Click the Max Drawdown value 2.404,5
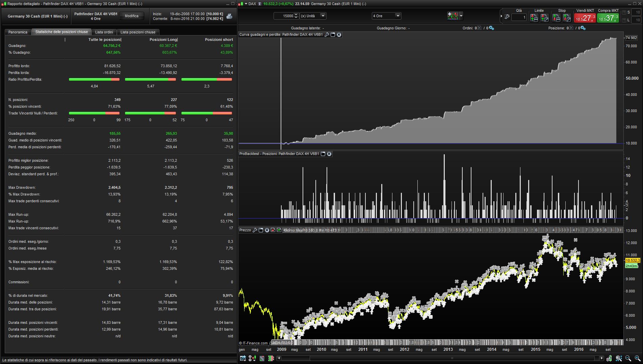The height and width of the screenshot is (364, 643). [114, 187]
